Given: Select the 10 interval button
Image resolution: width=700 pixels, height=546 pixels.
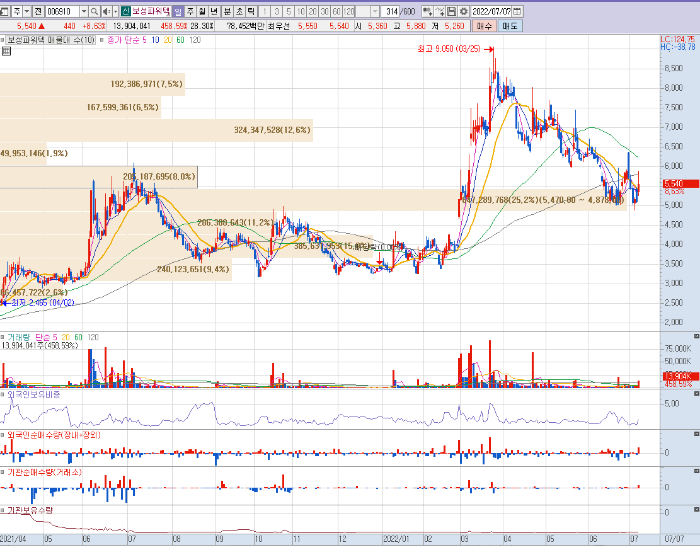Looking at the screenshot, I should (x=300, y=11).
